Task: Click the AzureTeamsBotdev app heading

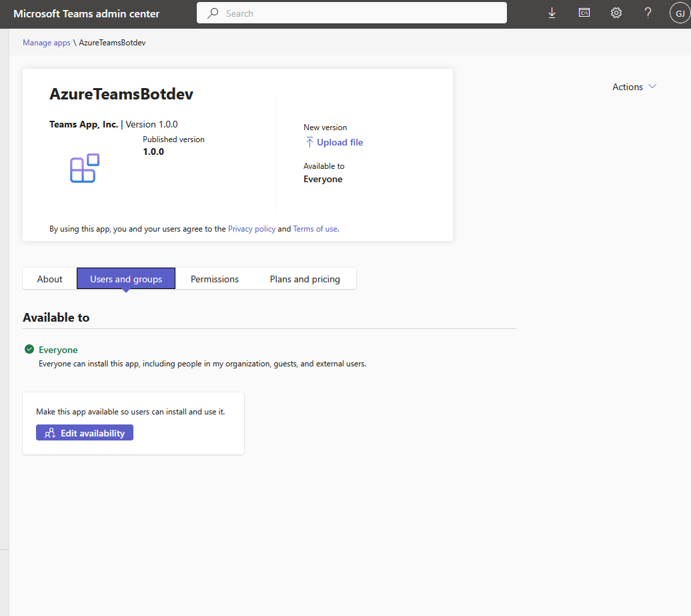Action: pos(121,94)
